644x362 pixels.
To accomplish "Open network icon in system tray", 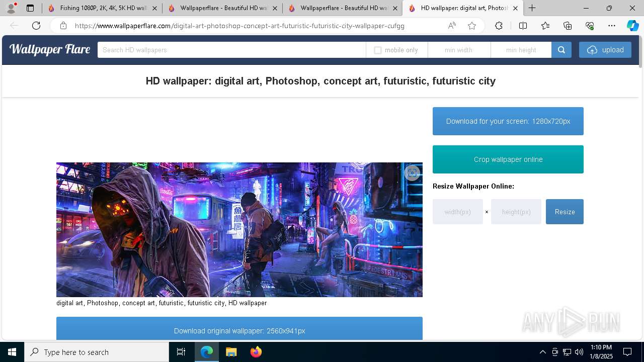I will [567, 352].
